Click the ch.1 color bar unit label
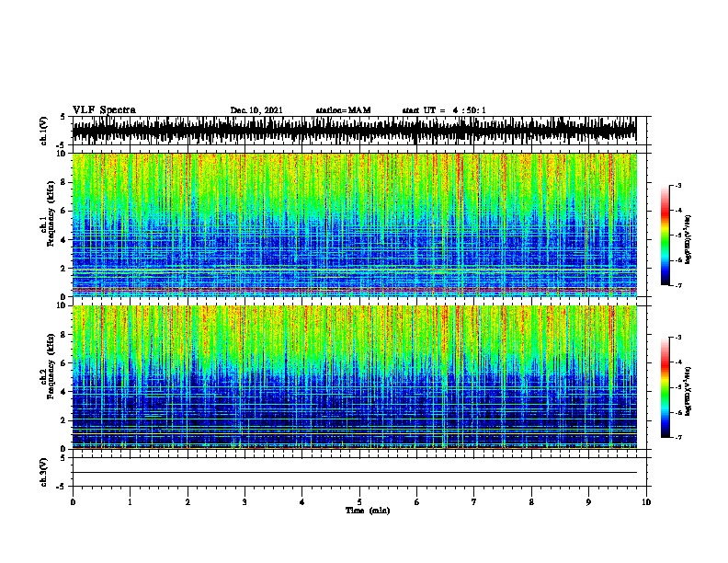The image size is (728, 563). tap(688, 239)
